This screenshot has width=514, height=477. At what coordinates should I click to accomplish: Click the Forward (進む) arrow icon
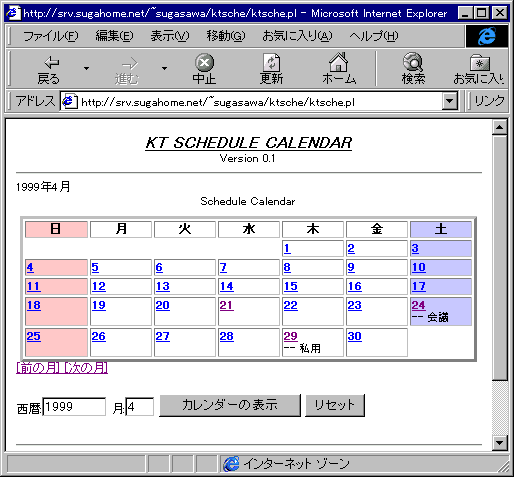pos(129,63)
